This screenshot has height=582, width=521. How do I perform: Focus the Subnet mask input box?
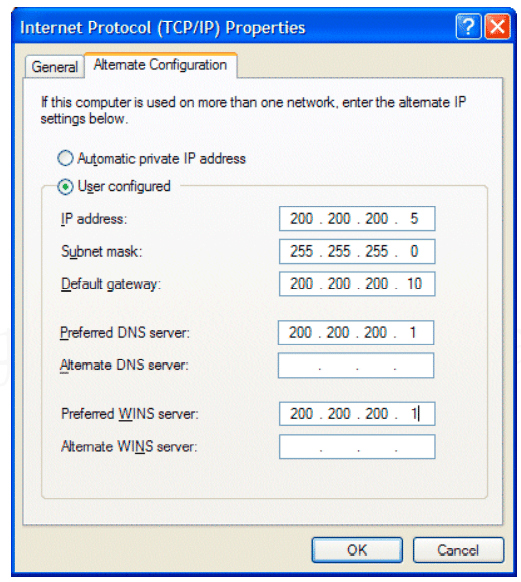(357, 251)
